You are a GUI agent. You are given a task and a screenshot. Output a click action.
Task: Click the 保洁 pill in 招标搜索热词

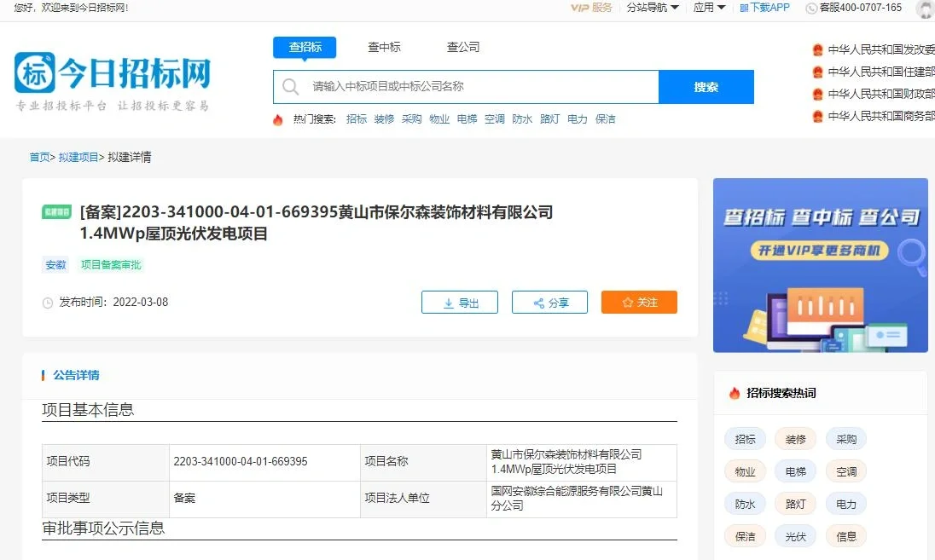coord(745,537)
